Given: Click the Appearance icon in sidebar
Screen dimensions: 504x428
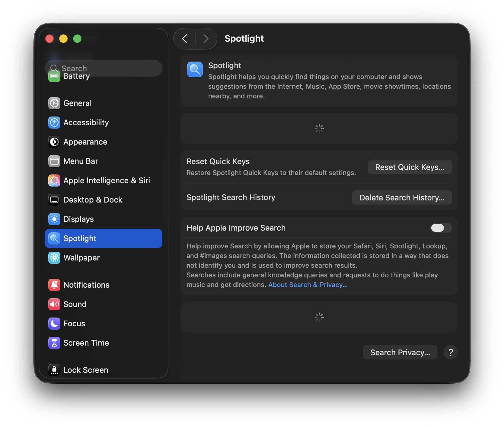Looking at the screenshot, I should coord(54,142).
